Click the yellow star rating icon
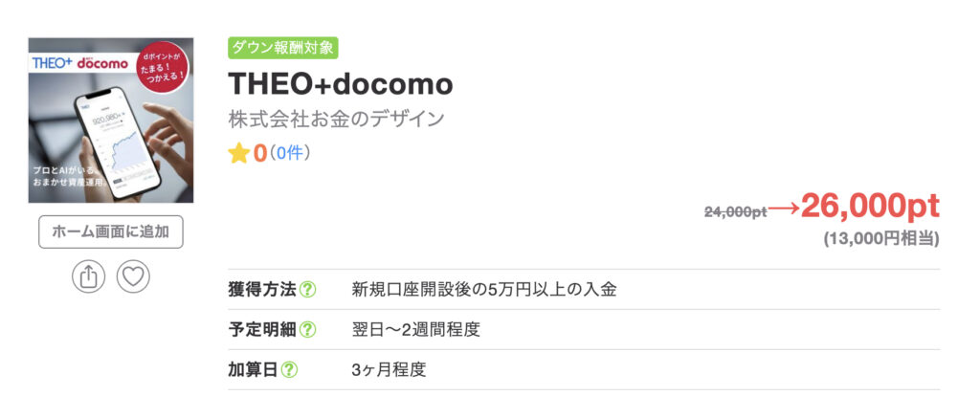 (x=238, y=153)
